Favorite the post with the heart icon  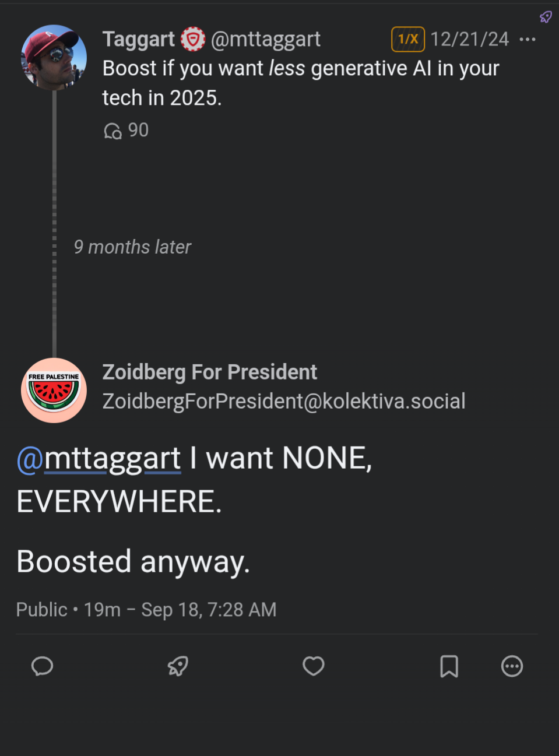click(x=313, y=666)
